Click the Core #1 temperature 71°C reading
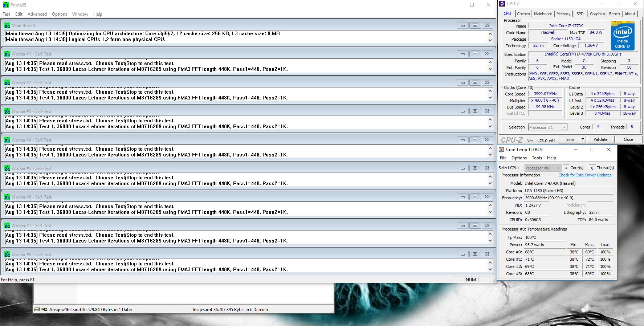 (545, 259)
